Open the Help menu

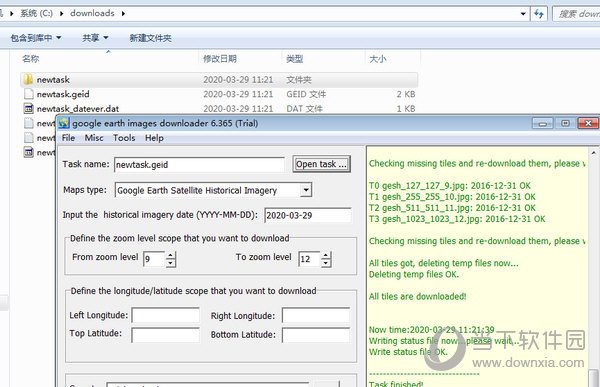154,138
